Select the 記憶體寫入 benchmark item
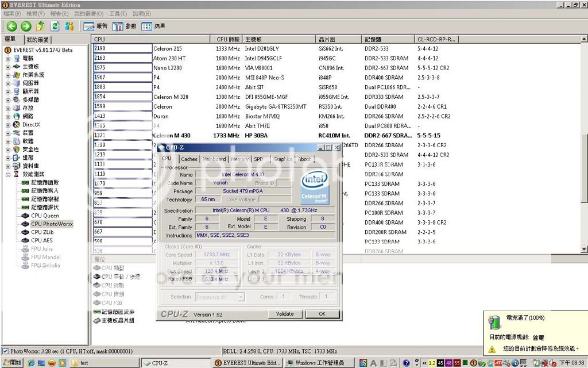 pyautogui.click(x=45, y=191)
